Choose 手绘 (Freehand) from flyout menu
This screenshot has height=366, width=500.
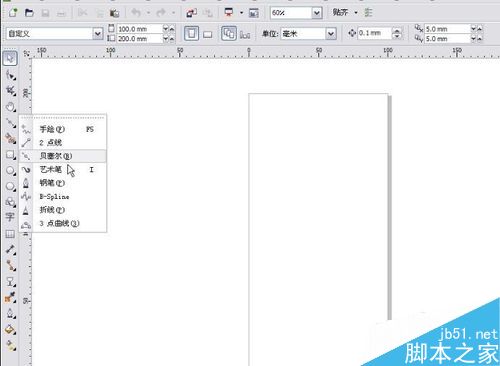(x=63, y=129)
